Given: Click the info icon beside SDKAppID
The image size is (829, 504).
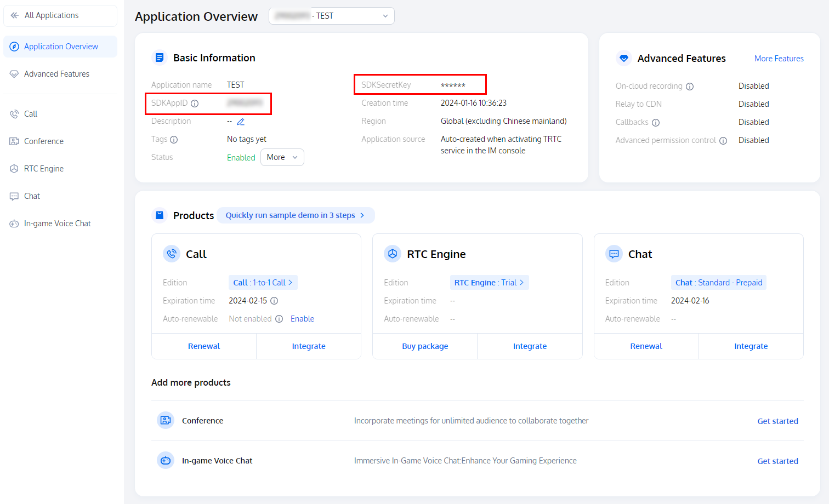Looking at the screenshot, I should [x=195, y=104].
